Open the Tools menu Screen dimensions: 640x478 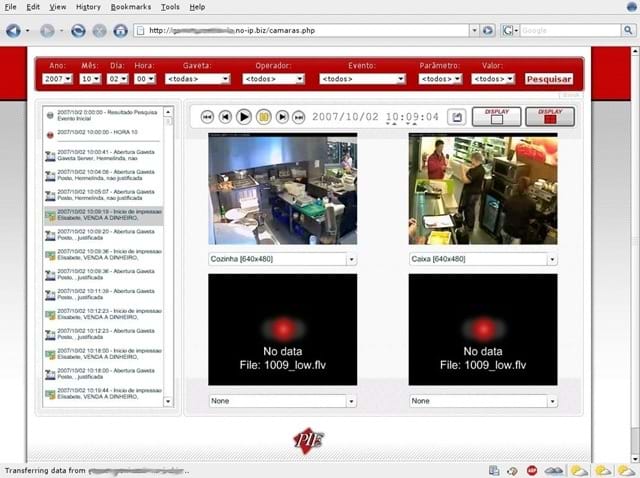point(170,7)
